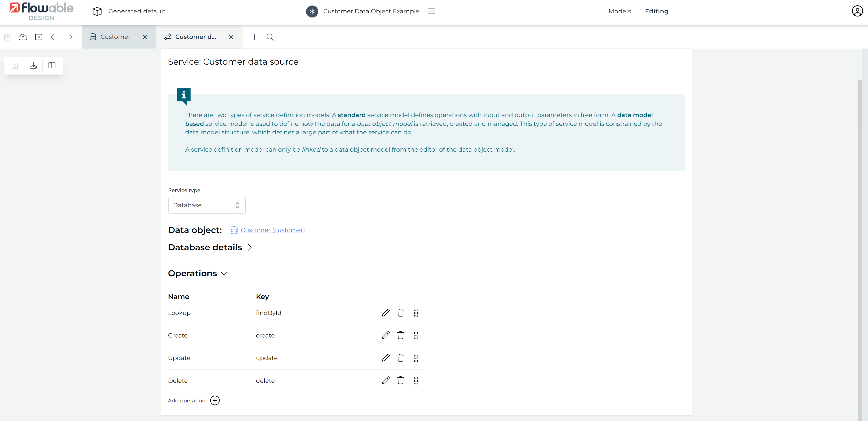Select the cloud upload toolbar icon
Image resolution: width=868 pixels, height=421 pixels.
point(23,37)
